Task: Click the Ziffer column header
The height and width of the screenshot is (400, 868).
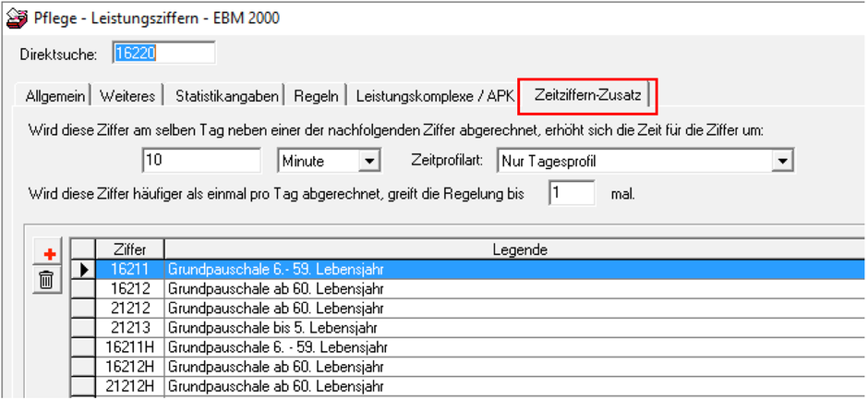Action: tap(129, 249)
